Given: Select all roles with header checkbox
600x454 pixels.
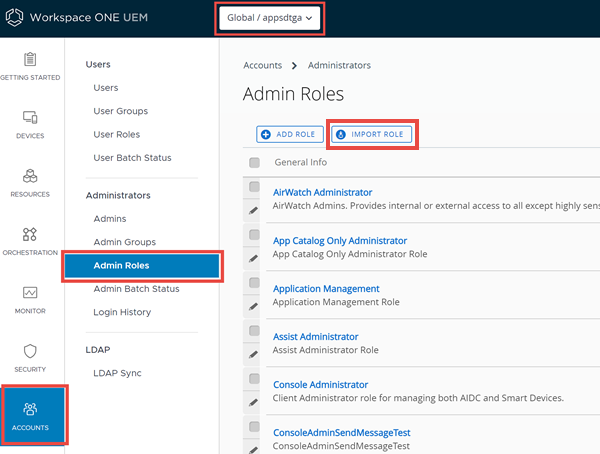Looking at the screenshot, I should (x=254, y=163).
